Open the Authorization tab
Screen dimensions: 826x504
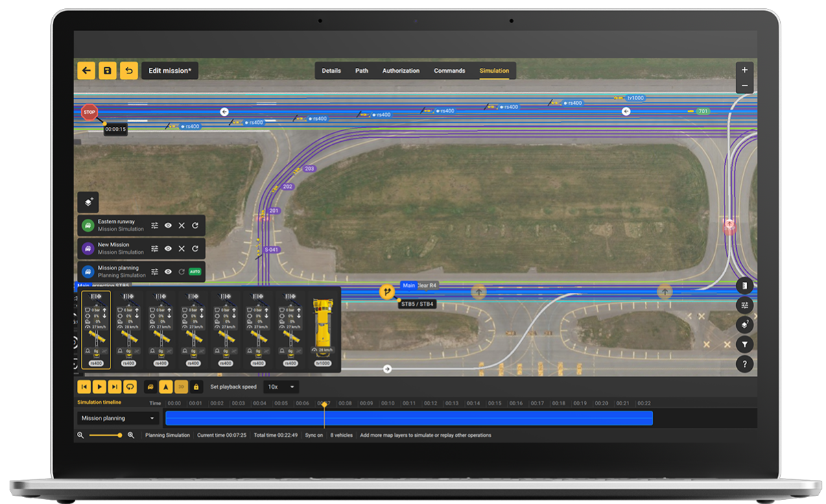point(401,71)
